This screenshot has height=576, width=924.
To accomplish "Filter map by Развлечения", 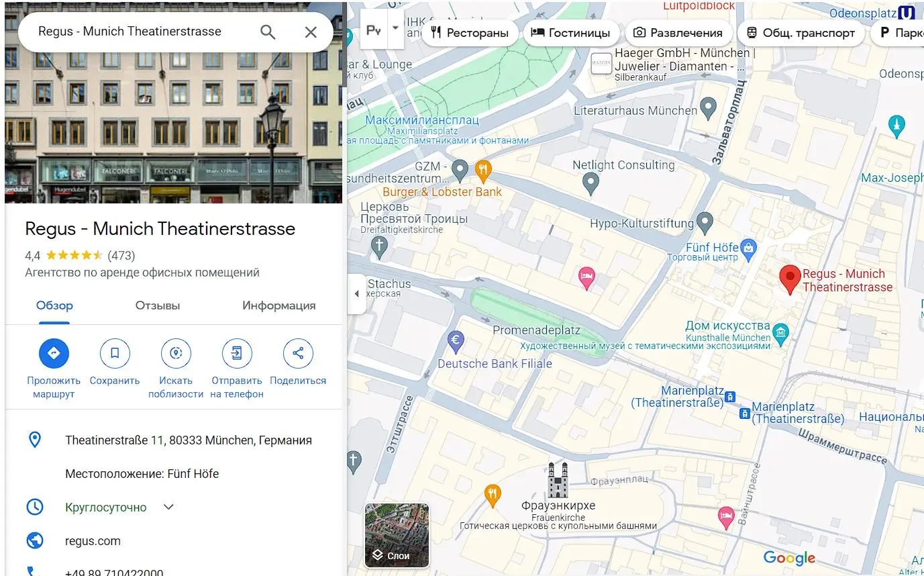I will [x=678, y=33].
